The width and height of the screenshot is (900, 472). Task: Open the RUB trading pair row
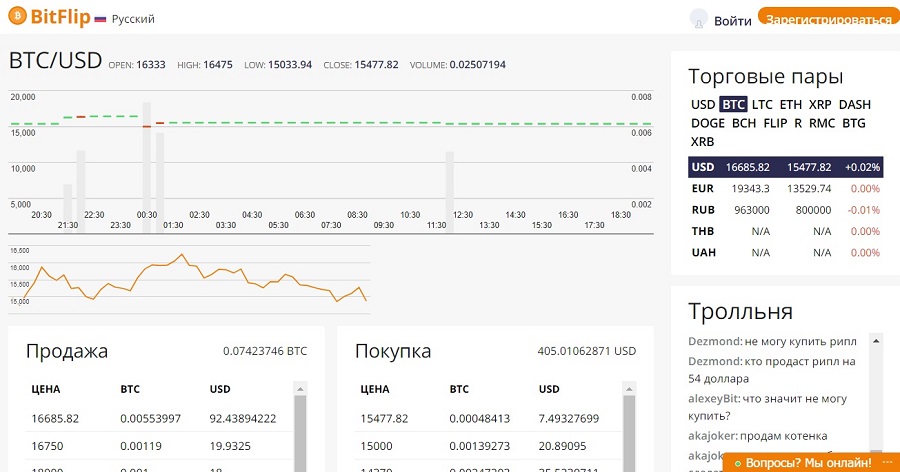tap(785, 210)
